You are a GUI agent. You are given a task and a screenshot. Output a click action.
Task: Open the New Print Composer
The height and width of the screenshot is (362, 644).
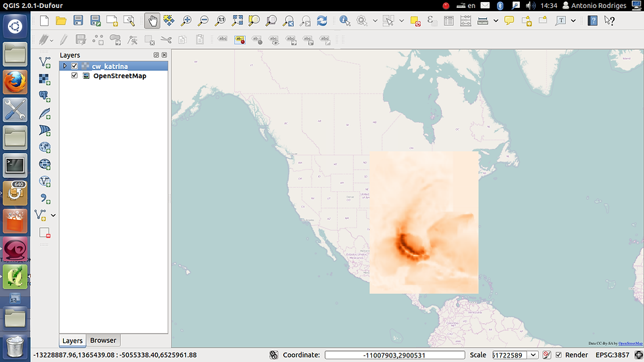(x=112, y=20)
